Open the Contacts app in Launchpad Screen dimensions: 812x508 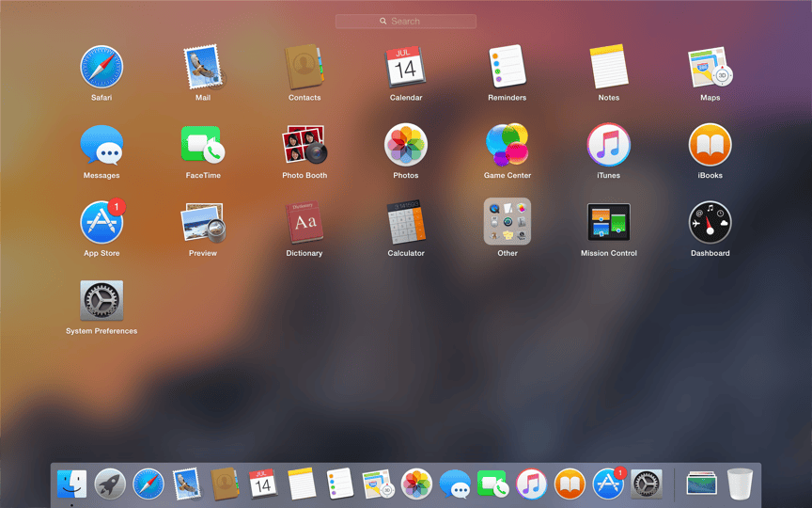pyautogui.click(x=304, y=67)
